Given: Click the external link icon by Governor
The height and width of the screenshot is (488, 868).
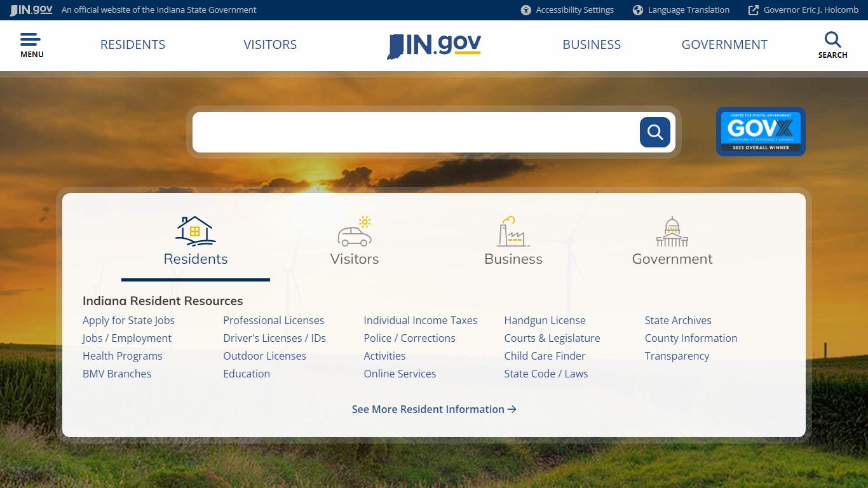Looking at the screenshot, I should pos(754,10).
